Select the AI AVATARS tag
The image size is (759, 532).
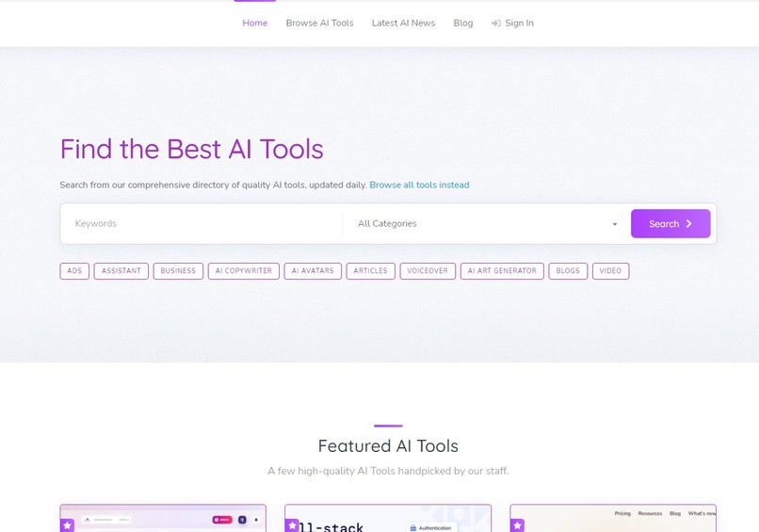coord(313,271)
